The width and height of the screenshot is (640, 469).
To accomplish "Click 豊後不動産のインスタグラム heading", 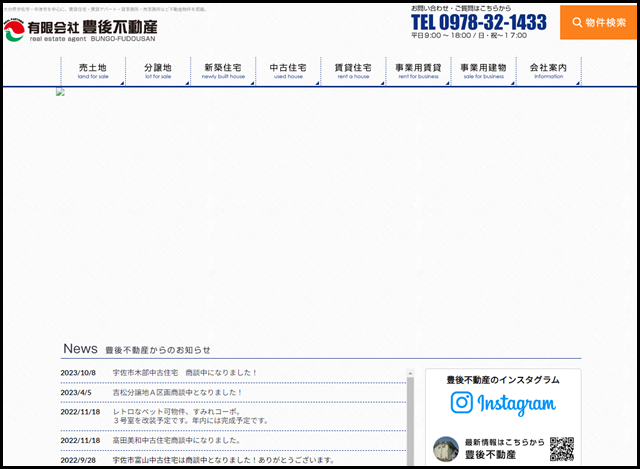I will click(503, 380).
